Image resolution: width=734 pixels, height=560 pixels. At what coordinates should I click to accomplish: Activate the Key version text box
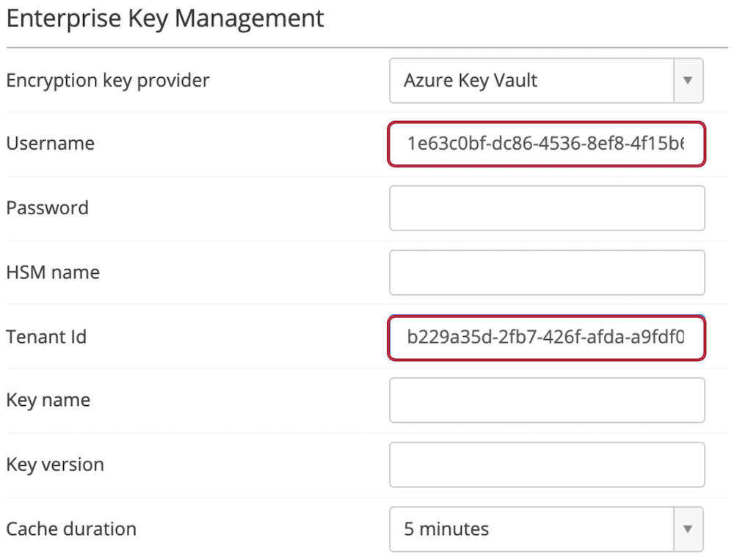547,465
